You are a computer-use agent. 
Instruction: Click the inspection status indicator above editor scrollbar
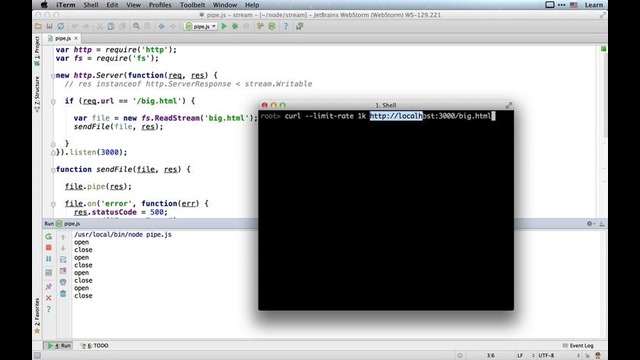[603, 49]
